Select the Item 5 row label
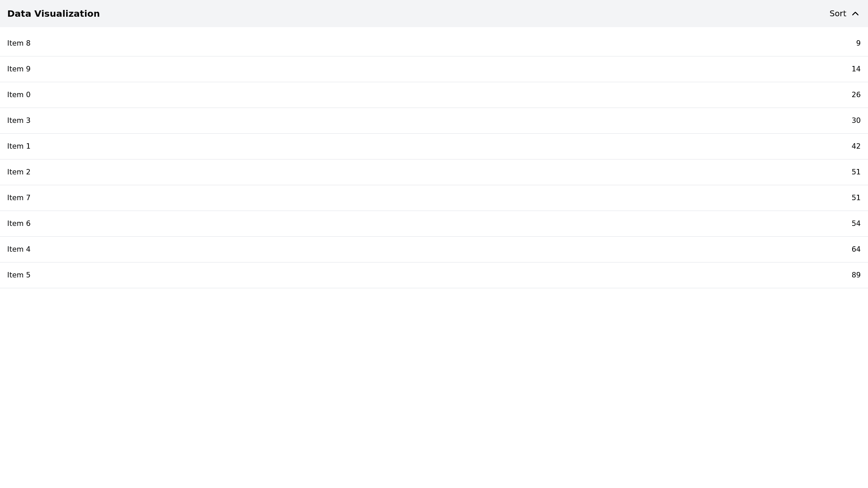The image size is (868, 488). click(x=19, y=275)
